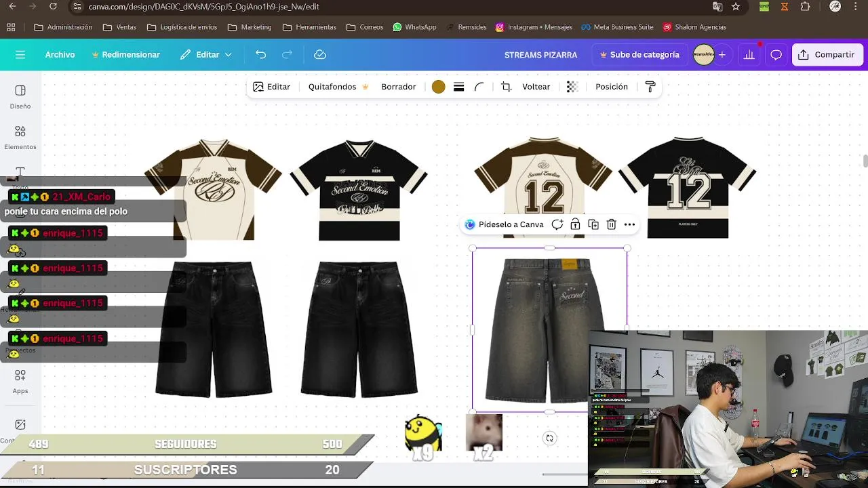Image resolution: width=868 pixels, height=488 pixels.
Task: Redo the last action
Action: [287, 55]
